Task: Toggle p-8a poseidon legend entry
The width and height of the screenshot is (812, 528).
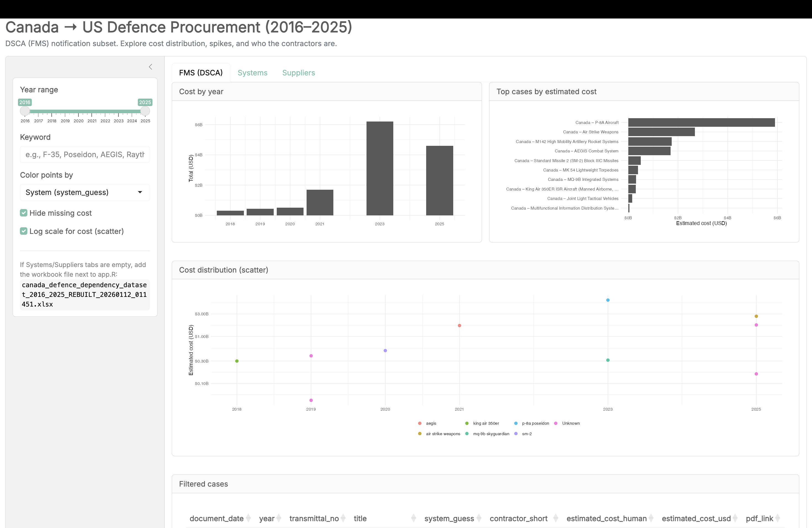Action: point(535,423)
